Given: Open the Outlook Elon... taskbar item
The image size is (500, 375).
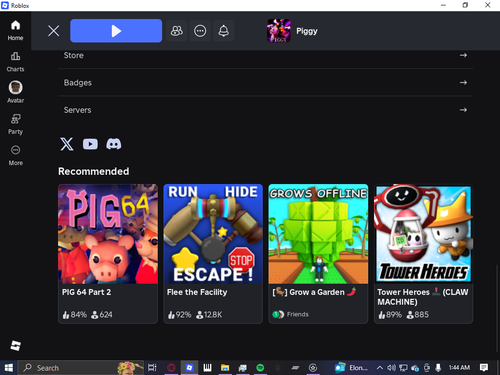Looking at the screenshot, I should pyautogui.click(x=351, y=368).
